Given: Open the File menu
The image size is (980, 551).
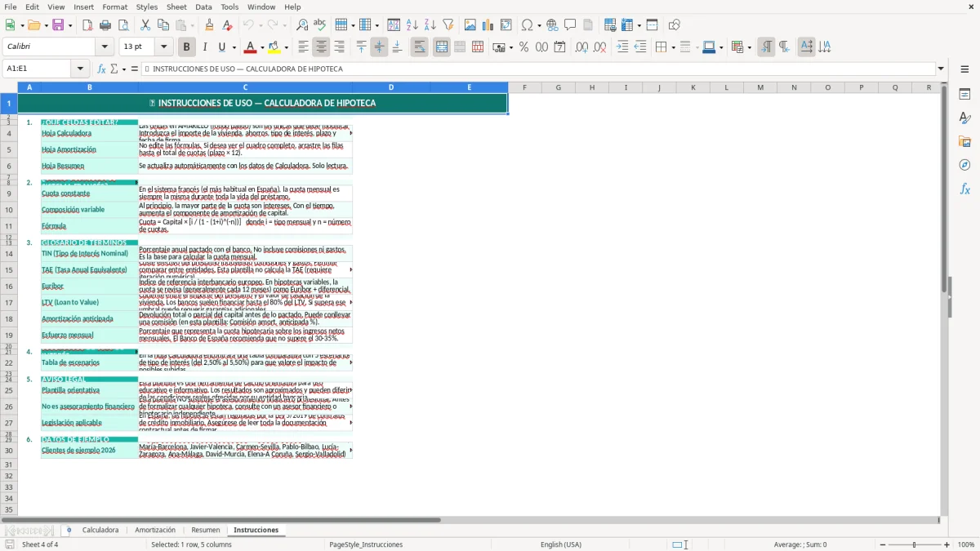Looking at the screenshot, I should pos(11,7).
